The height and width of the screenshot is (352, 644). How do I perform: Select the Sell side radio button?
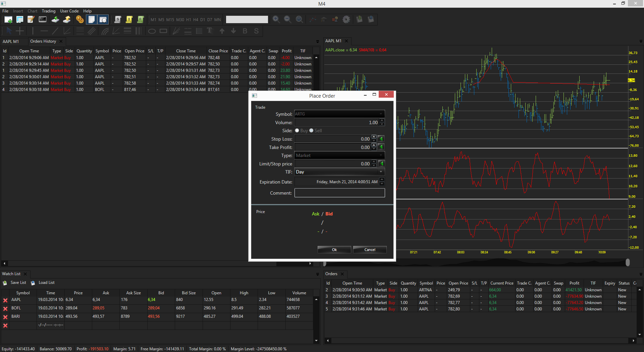(311, 131)
